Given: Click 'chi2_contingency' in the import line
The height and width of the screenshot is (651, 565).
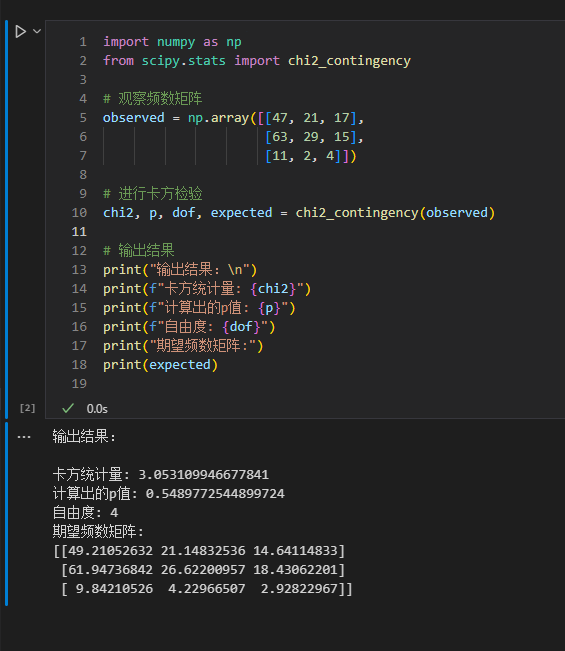Looking at the screenshot, I should tap(349, 61).
